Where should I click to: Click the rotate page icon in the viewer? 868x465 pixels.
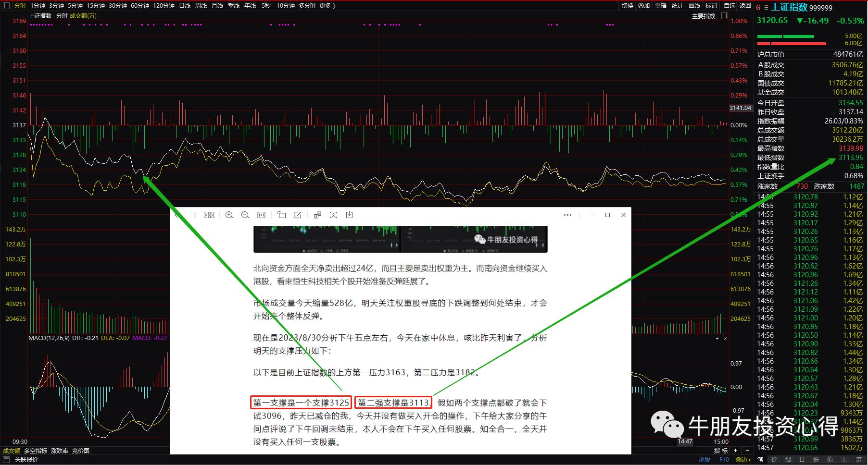point(282,215)
